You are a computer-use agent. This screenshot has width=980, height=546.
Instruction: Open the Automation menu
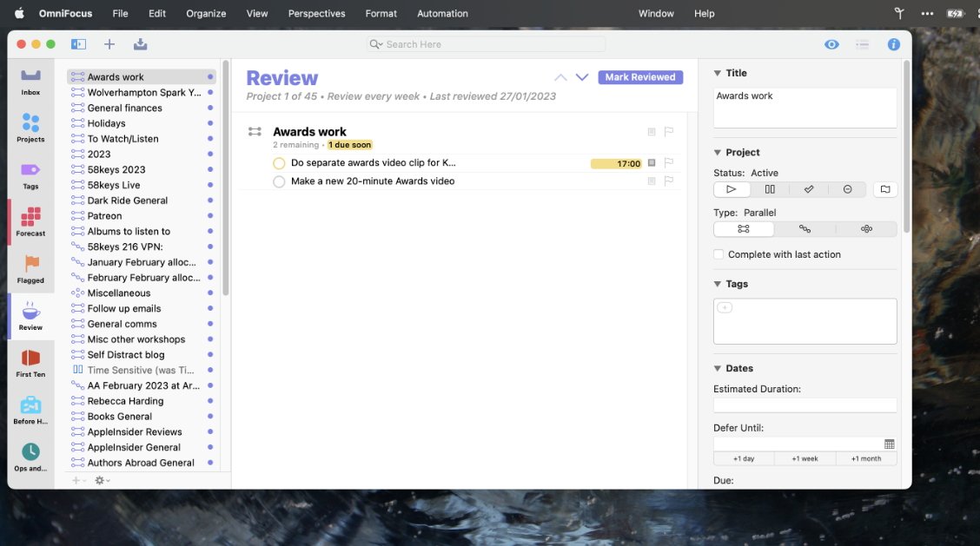coord(442,13)
